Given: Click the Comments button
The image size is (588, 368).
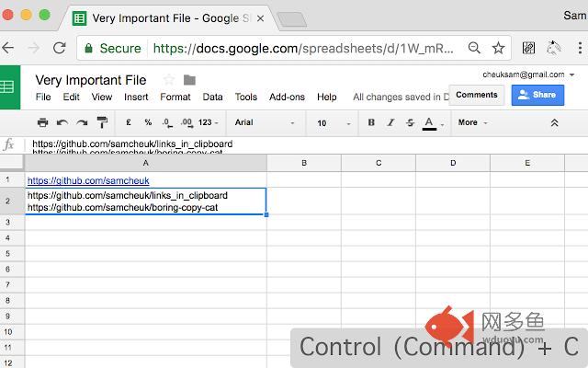Looking at the screenshot, I should (x=477, y=95).
